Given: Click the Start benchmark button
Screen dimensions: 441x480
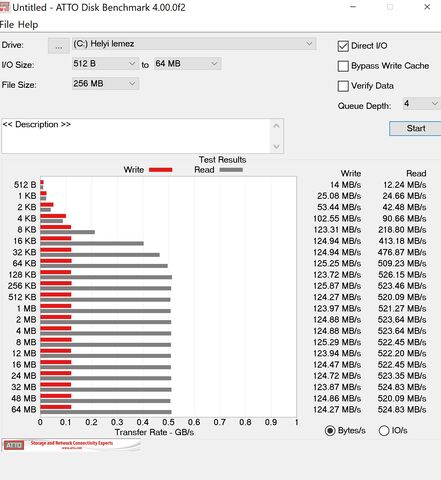Looking at the screenshot, I should (x=415, y=128).
